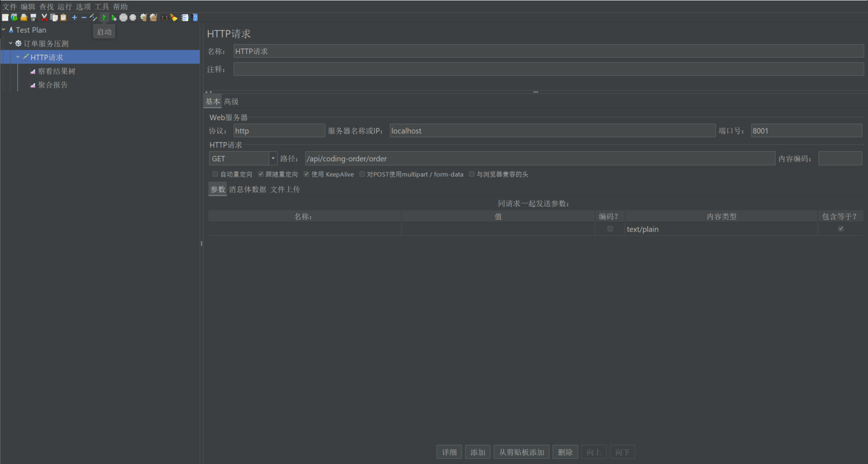Click the 添加 button
The width and height of the screenshot is (868, 464).
478,452
